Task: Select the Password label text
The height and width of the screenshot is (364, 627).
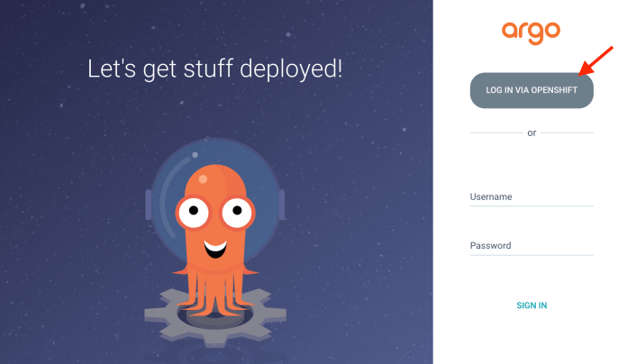Action: point(491,245)
